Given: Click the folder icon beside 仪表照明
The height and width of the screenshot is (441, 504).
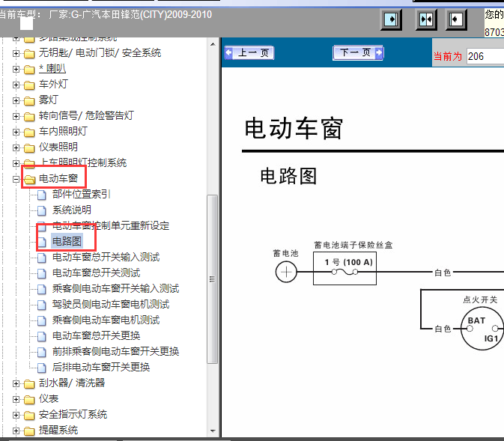Looking at the screenshot, I should [29, 148].
